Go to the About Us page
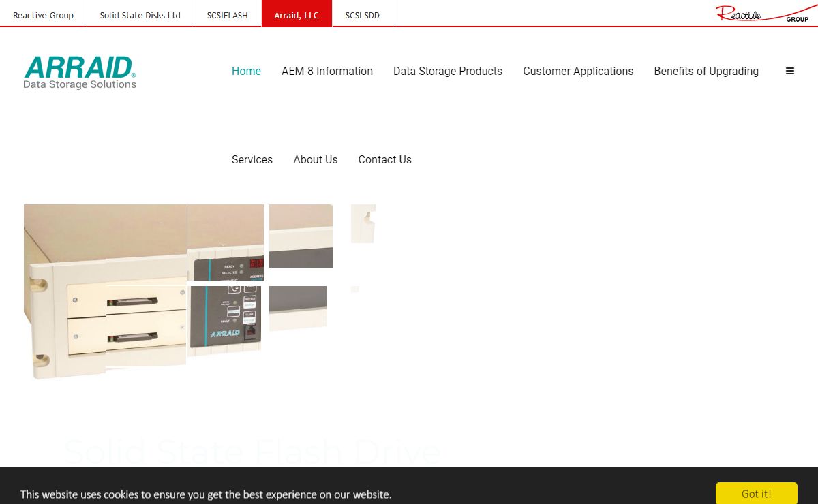 tap(316, 159)
